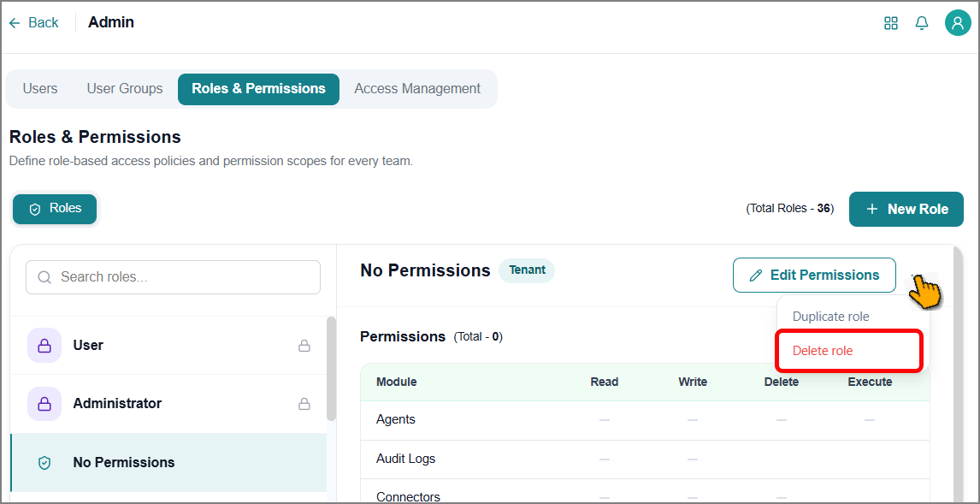Viewport: 980px width, 504px height.
Task: Click the Admin page title
Action: 111,23
